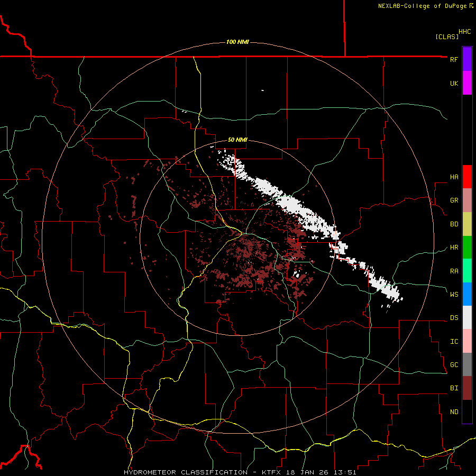Click the WS blue legend color block

[467, 294]
